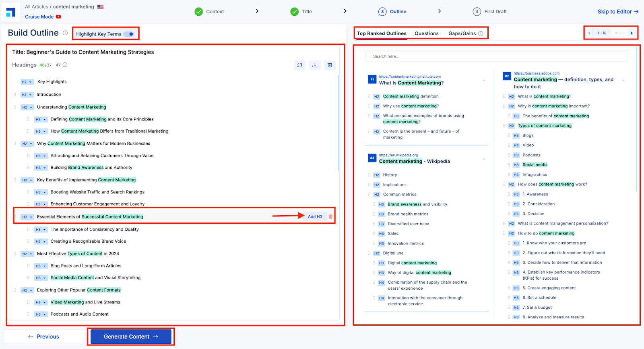Click 'Digital use' Wikipedia heading
The height and width of the screenshot is (349, 644).
click(393, 253)
